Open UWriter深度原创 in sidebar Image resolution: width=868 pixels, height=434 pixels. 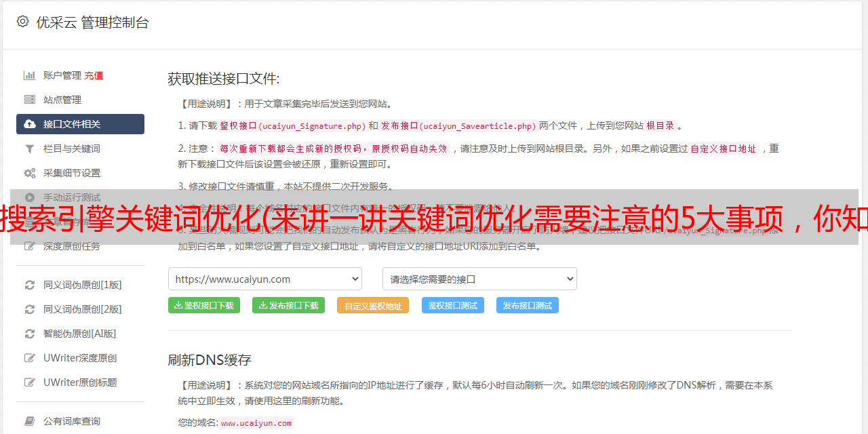[x=80, y=358]
